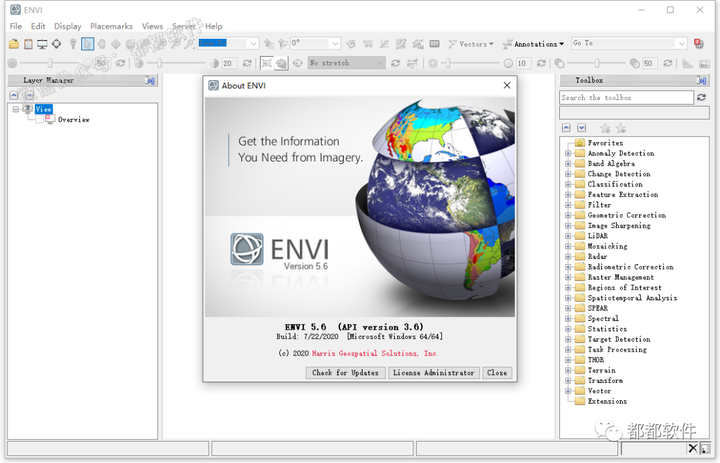This screenshot has width=720, height=463.
Task: Open the Zoom To combo box
Action: [253, 44]
